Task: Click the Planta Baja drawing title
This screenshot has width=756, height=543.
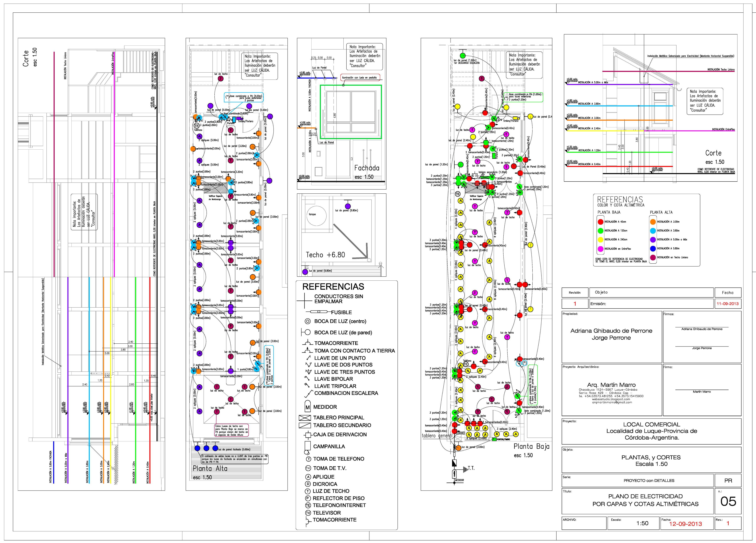Action: [531, 447]
